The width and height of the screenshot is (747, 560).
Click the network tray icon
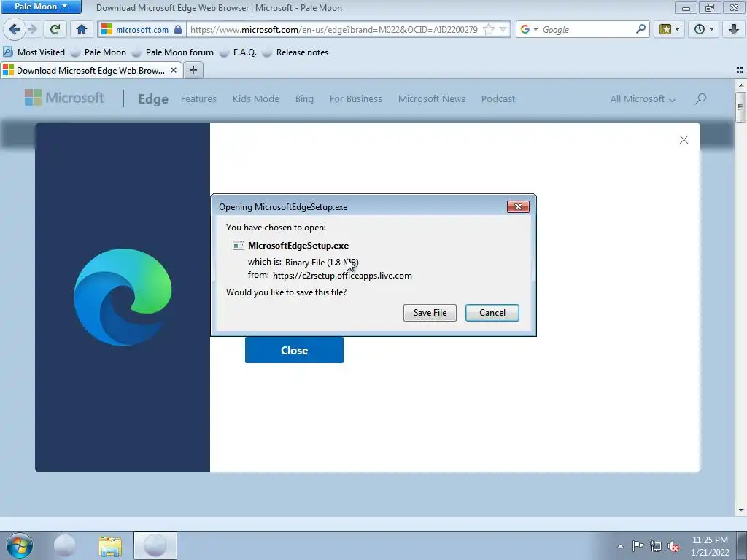[x=656, y=546]
